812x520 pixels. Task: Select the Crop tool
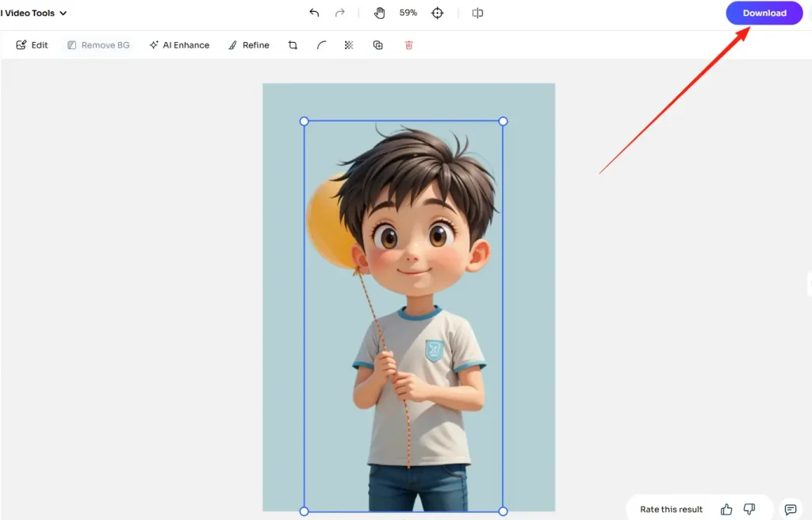pos(293,45)
